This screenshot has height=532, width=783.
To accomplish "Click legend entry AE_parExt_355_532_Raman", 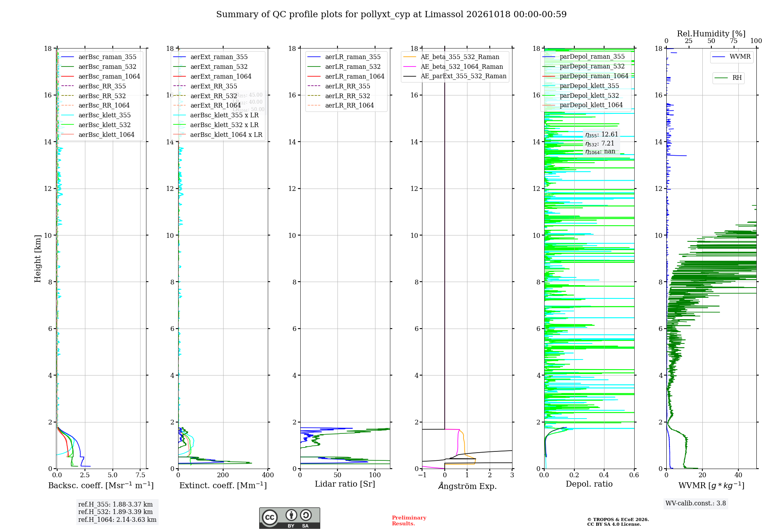I will click(455, 76).
